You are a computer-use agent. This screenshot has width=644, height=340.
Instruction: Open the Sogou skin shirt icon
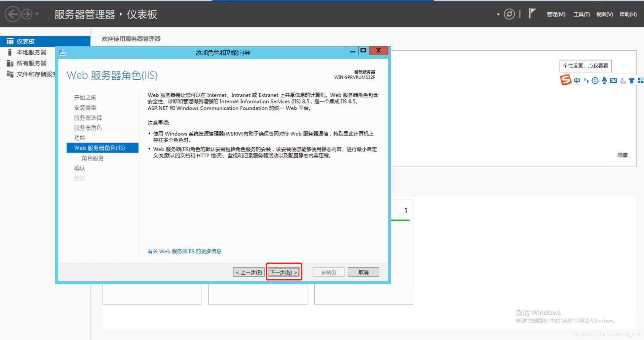(x=632, y=80)
